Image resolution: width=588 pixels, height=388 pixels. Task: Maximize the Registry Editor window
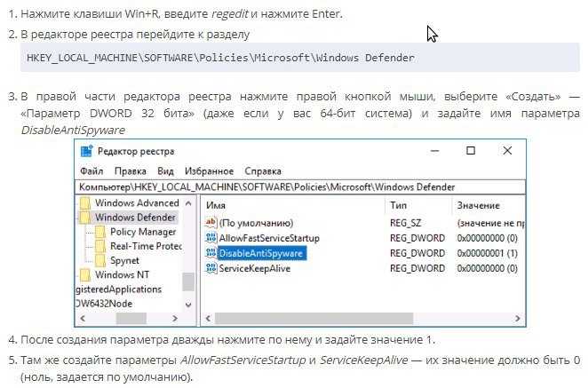(471, 151)
